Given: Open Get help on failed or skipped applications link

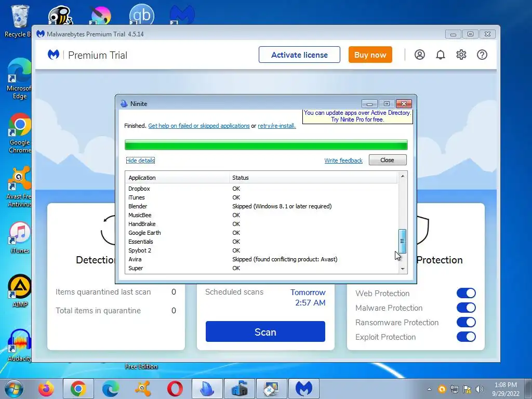Looking at the screenshot, I should (199, 126).
